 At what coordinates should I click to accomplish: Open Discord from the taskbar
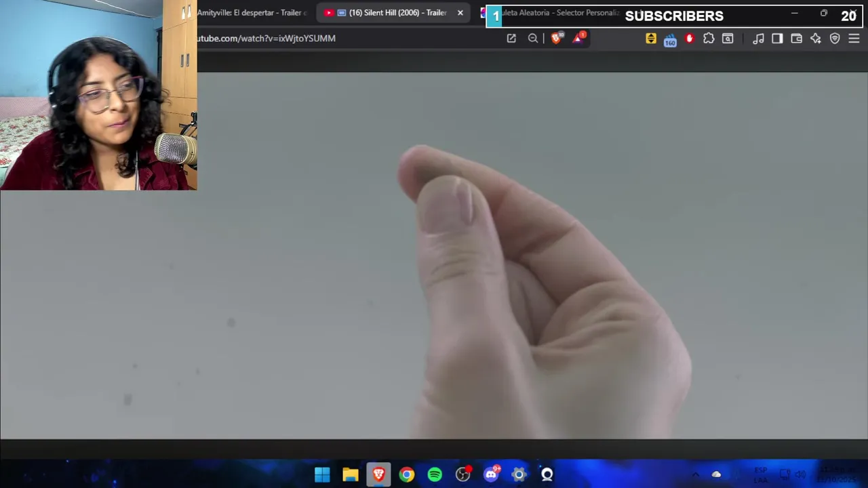[x=491, y=474]
